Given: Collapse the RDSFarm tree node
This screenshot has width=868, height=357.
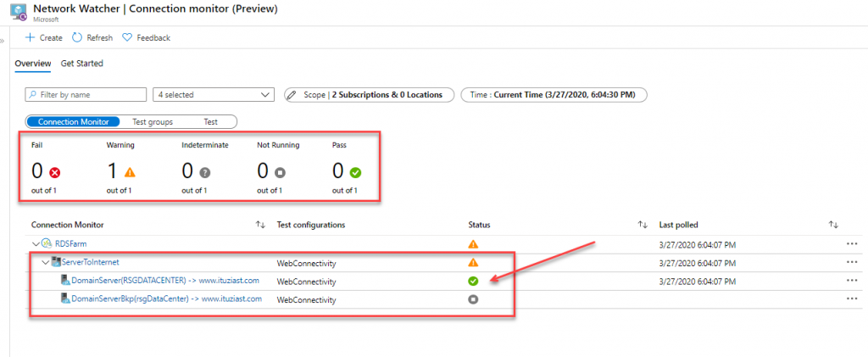Looking at the screenshot, I should pyautogui.click(x=36, y=243).
